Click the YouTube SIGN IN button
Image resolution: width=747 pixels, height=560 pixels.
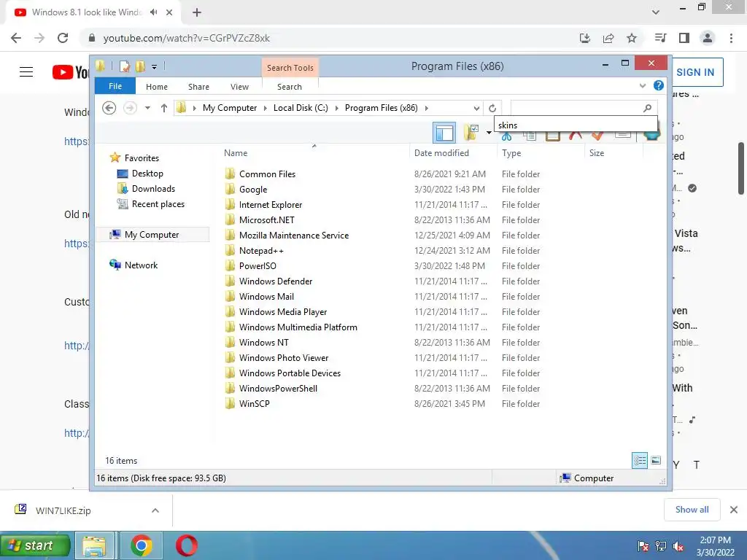(x=695, y=72)
